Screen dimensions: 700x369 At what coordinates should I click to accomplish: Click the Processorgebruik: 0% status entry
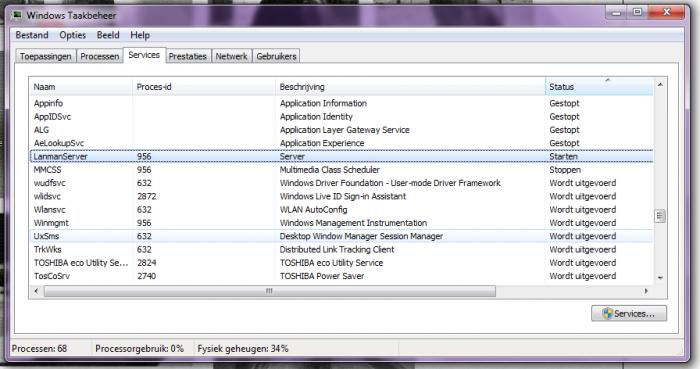(x=139, y=348)
